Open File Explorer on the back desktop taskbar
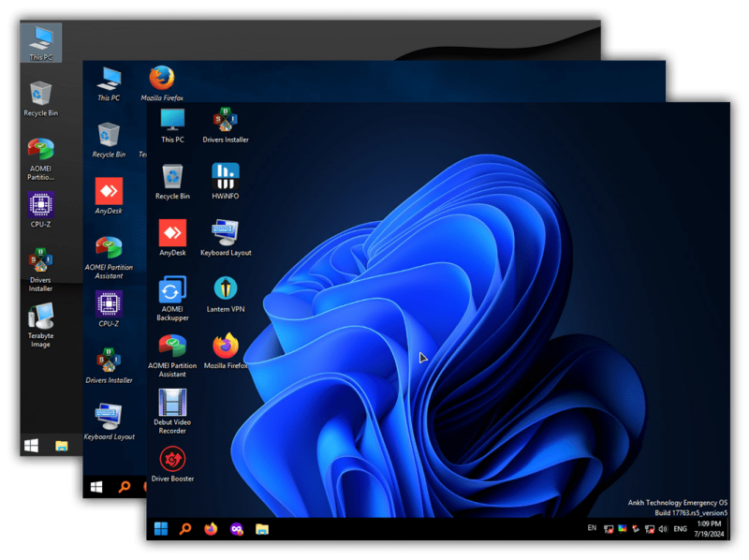Viewport: 749px width, 560px height. pyautogui.click(x=61, y=445)
